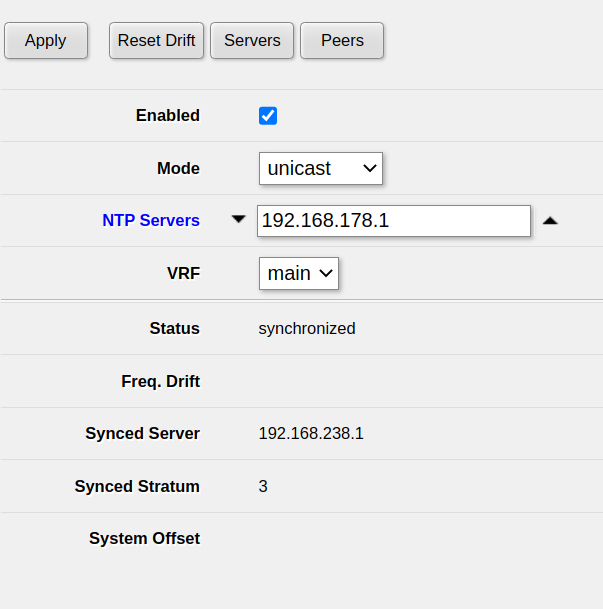603x609 pixels.
Task: Open the Mode dropdown showing unicast
Action: click(x=321, y=168)
